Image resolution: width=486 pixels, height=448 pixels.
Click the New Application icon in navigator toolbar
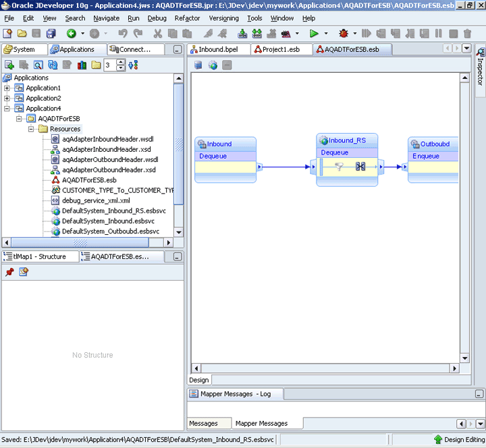(x=9, y=65)
